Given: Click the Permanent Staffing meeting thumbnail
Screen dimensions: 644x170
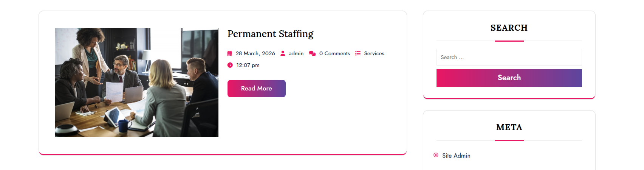Looking at the screenshot, I should 136,83.
